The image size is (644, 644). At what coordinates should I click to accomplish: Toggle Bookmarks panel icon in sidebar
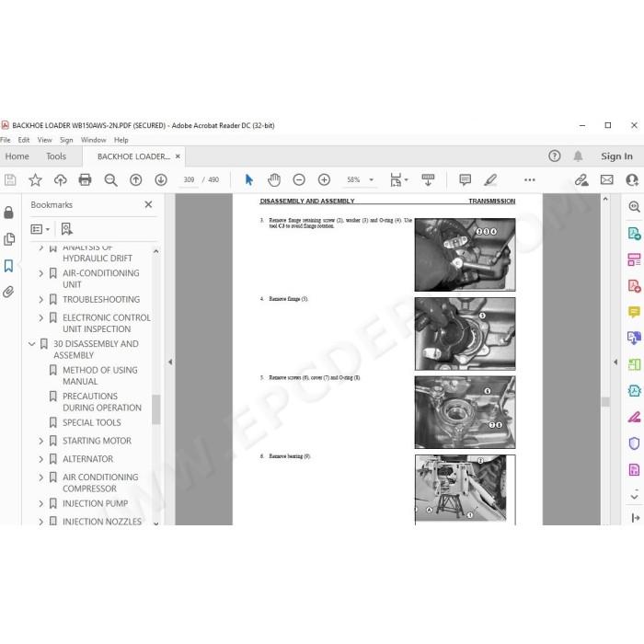pos(8,266)
